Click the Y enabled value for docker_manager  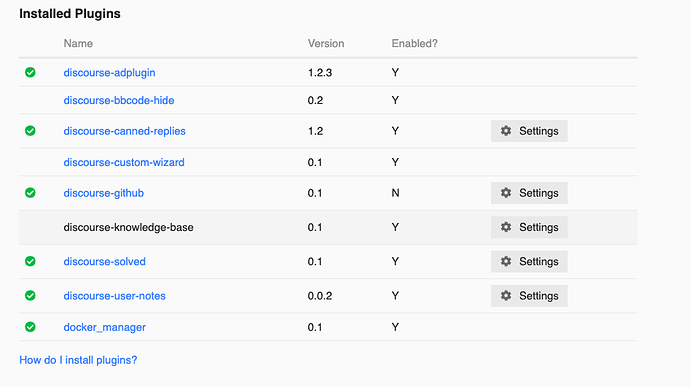(395, 327)
